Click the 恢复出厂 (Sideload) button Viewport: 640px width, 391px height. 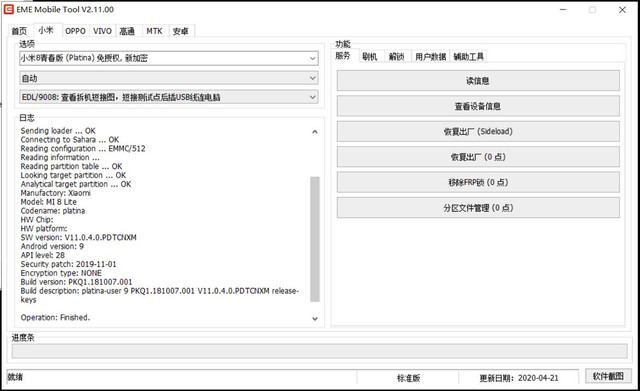478,131
